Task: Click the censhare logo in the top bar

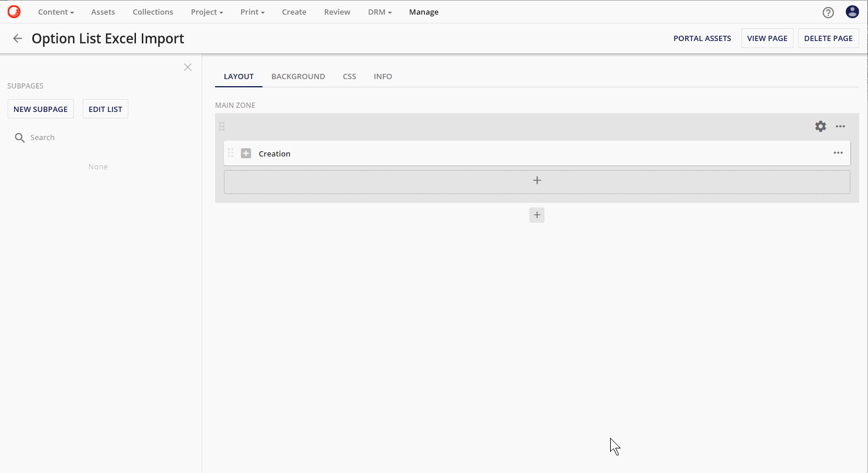Action: pos(13,12)
